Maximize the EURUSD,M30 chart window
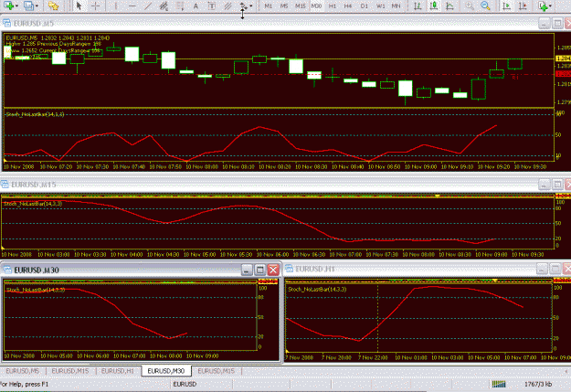This screenshot has height=392, width=571. click(259, 270)
